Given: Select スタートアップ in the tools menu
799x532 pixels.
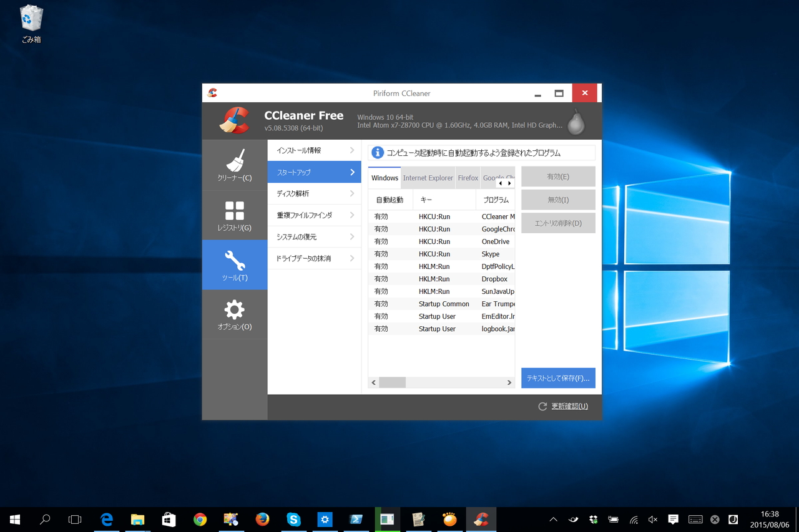Looking at the screenshot, I should [315, 172].
